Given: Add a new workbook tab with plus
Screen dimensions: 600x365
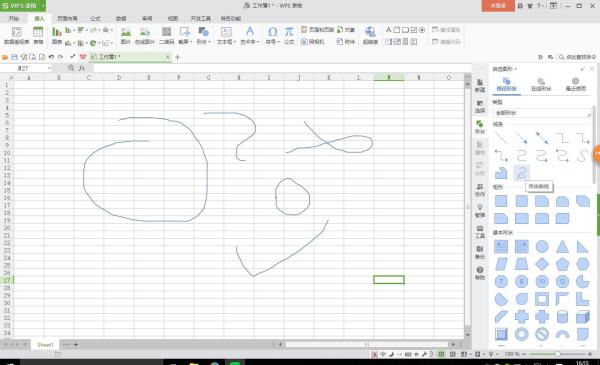Looking at the screenshot, I should tap(177, 57).
